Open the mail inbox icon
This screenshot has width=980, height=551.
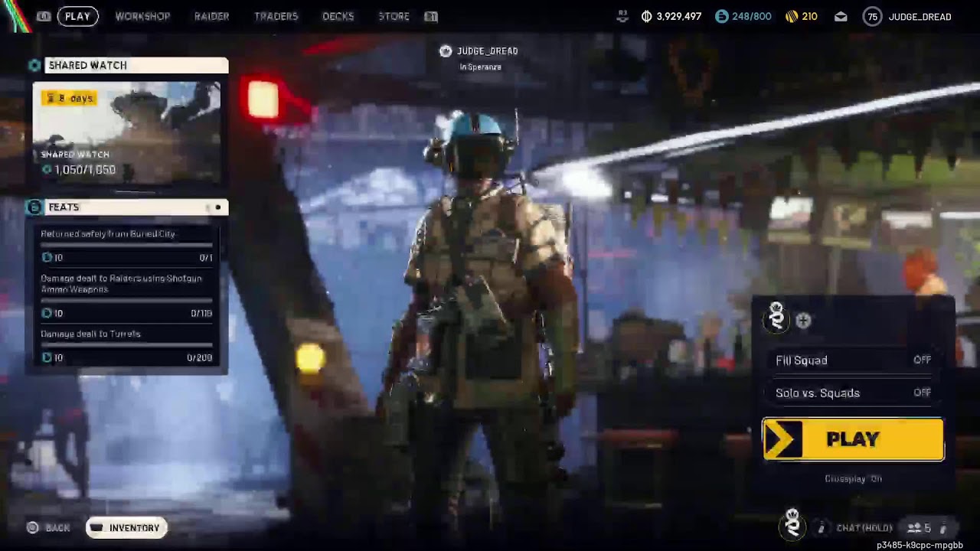click(x=841, y=16)
